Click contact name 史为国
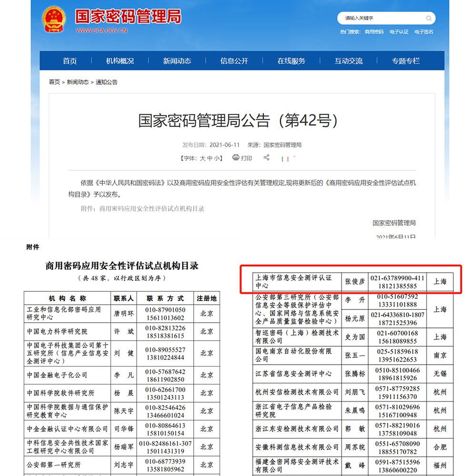Screen dimensions: 476x476 click(x=355, y=337)
